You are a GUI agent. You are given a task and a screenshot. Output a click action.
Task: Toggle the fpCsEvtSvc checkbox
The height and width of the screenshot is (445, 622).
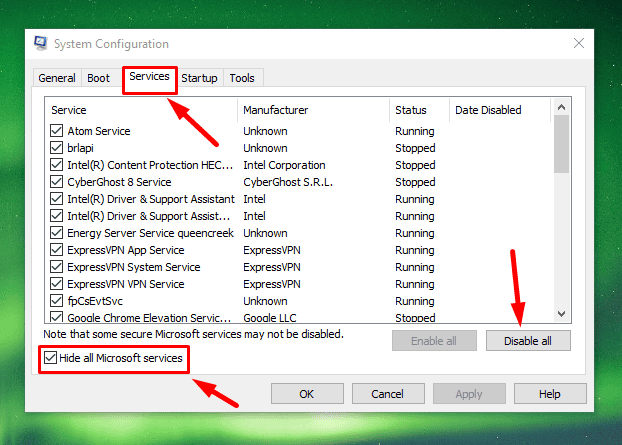coord(56,301)
